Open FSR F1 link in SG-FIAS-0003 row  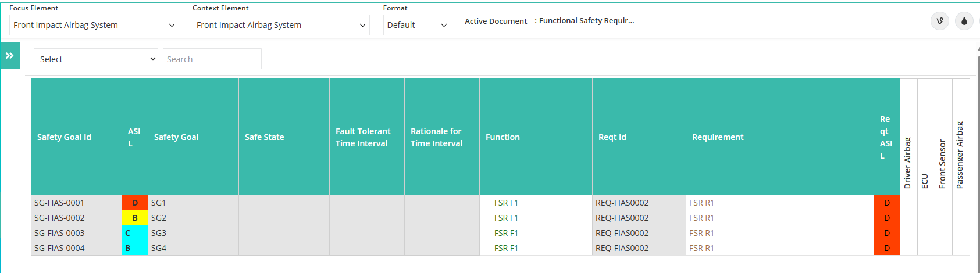pos(506,233)
